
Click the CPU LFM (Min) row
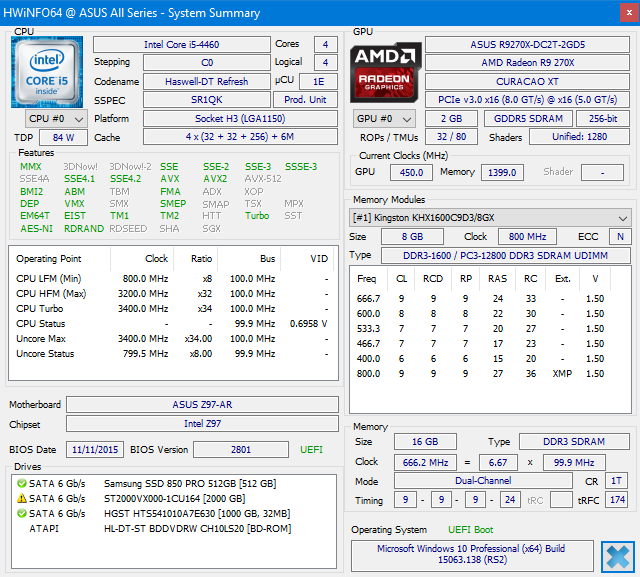[x=173, y=279]
